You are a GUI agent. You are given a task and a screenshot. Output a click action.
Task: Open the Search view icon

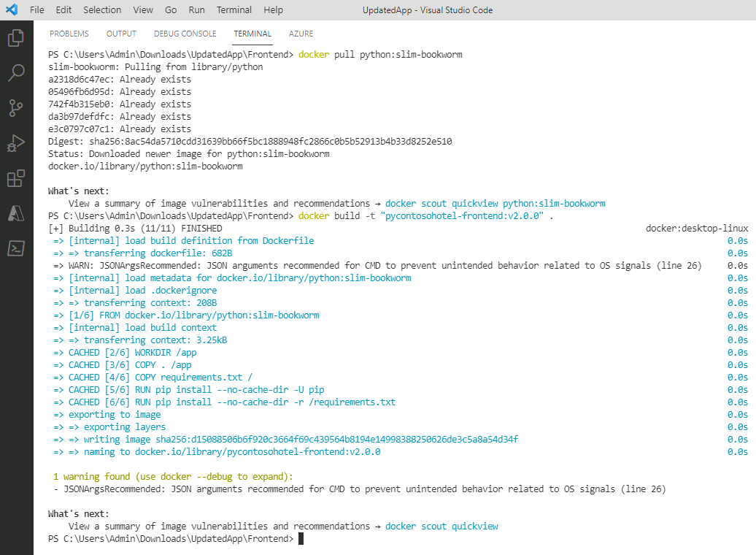point(16,73)
